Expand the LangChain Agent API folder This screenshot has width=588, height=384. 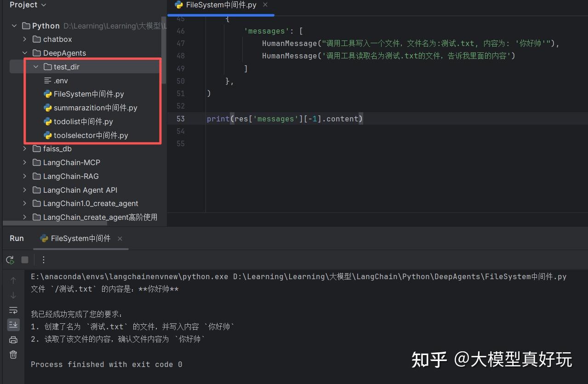click(x=25, y=190)
